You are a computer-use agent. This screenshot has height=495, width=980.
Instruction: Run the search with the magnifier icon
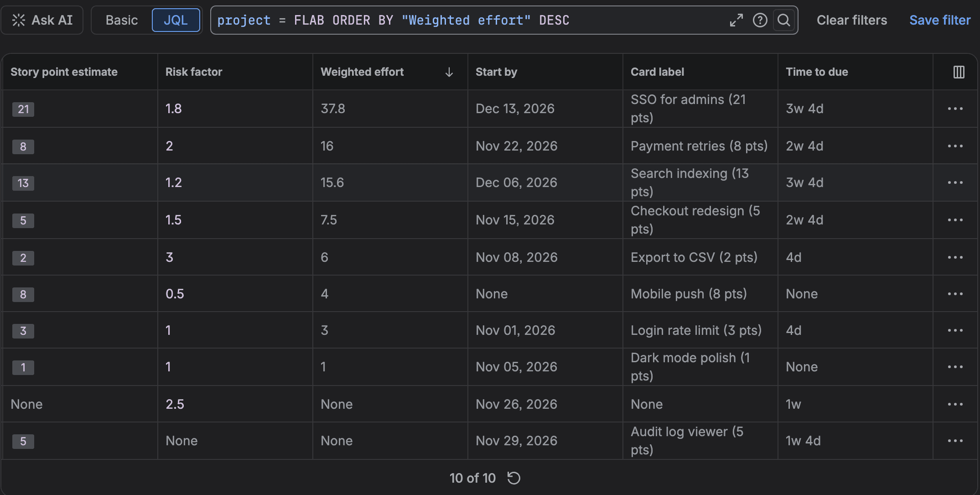tap(783, 20)
